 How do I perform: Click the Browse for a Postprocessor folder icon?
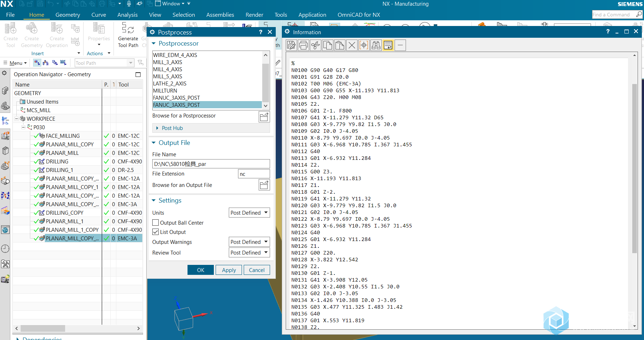pyautogui.click(x=264, y=117)
